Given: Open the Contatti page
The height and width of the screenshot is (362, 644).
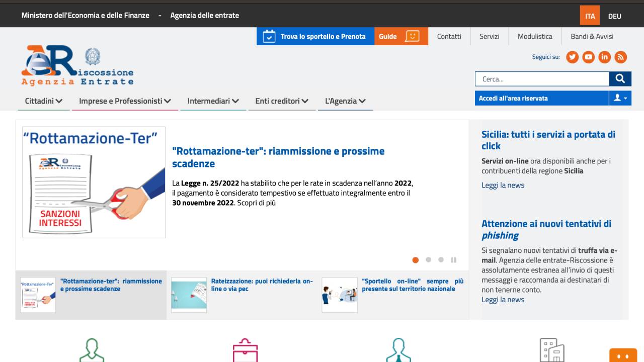Looking at the screenshot, I should (x=449, y=36).
